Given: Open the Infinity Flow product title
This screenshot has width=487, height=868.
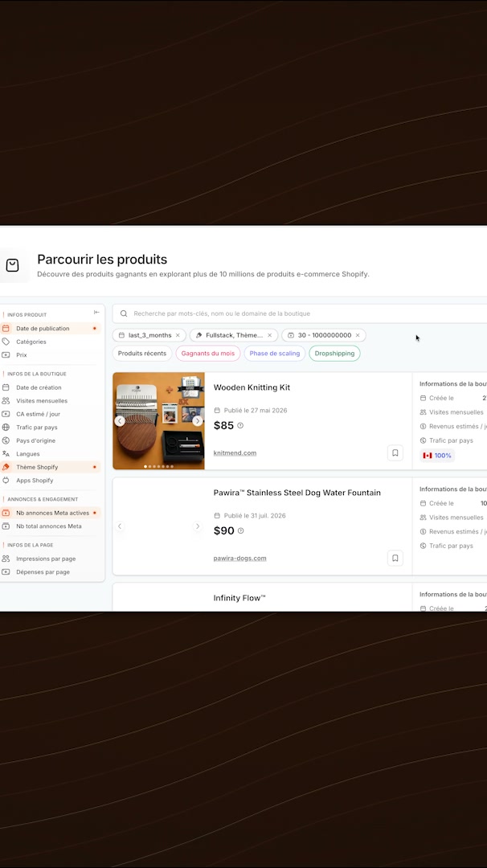Looking at the screenshot, I should click(239, 598).
